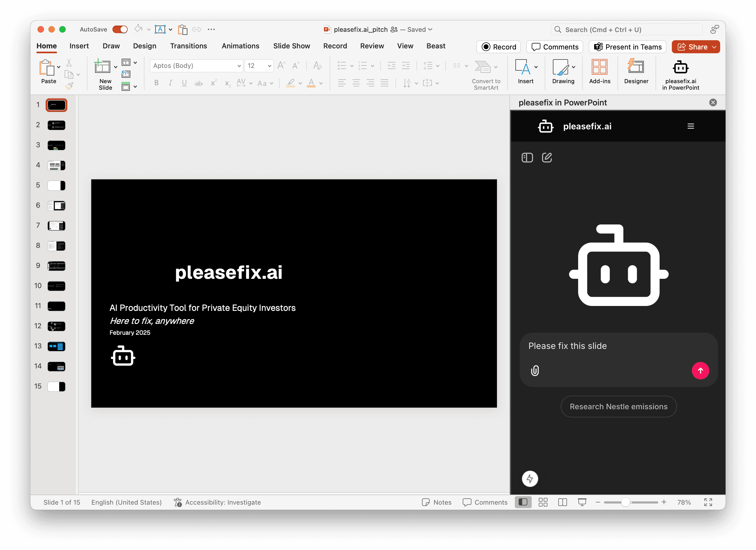Click the Search (Cmd + Ctrl + U) field
756x550 pixels.
627,29
